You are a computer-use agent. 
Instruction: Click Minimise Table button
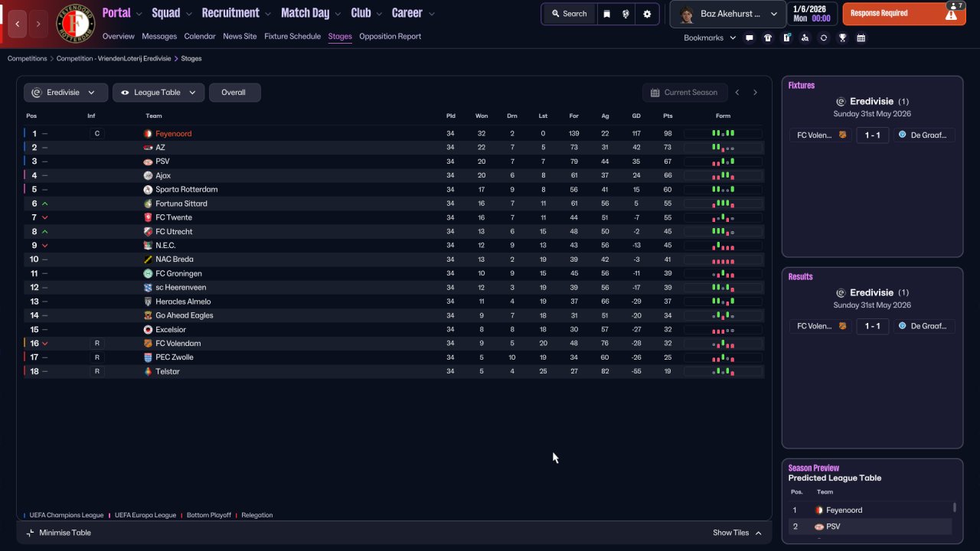(59, 533)
